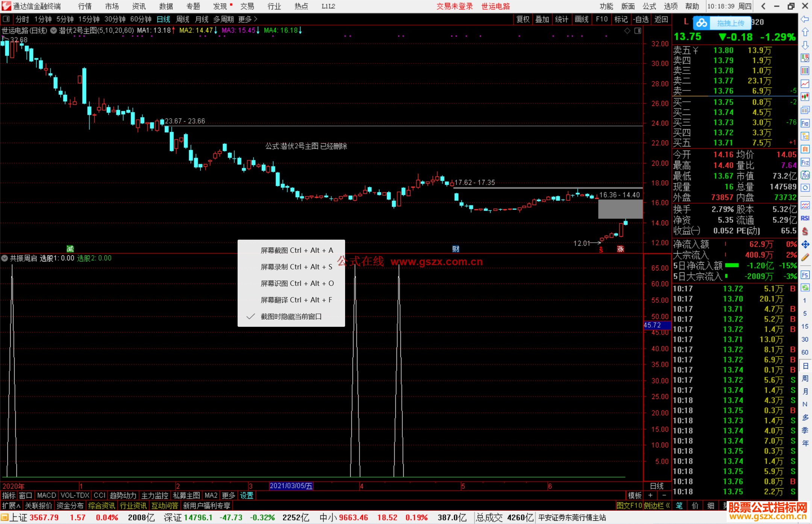812x524 pixels.
Task: Open the red line chart icon in sidebar
Action: pos(805,84)
